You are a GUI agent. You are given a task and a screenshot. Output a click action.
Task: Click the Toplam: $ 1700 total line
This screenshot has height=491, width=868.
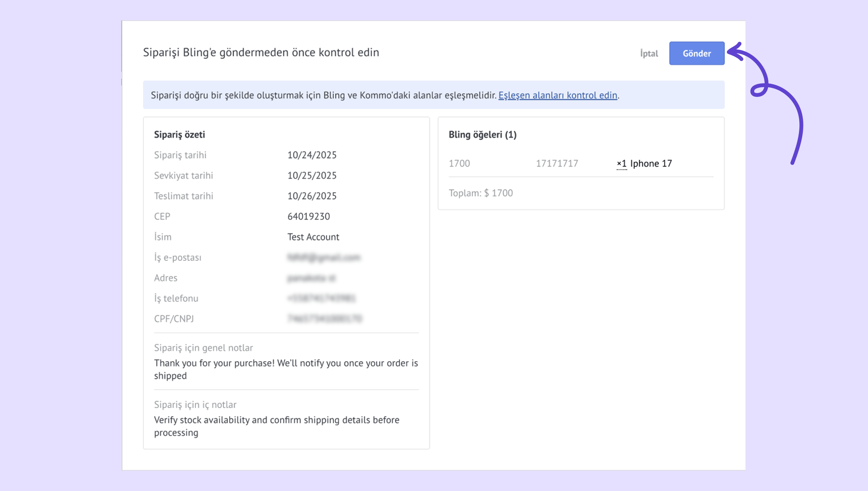click(x=481, y=193)
